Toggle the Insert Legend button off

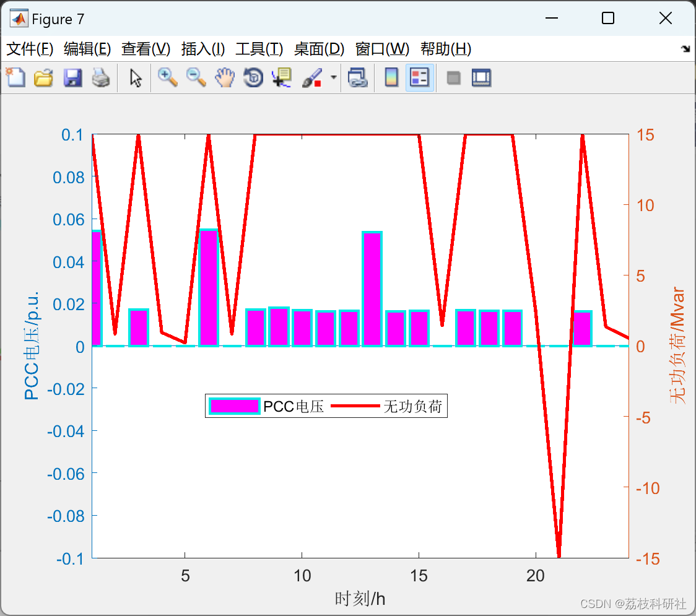pos(420,78)
